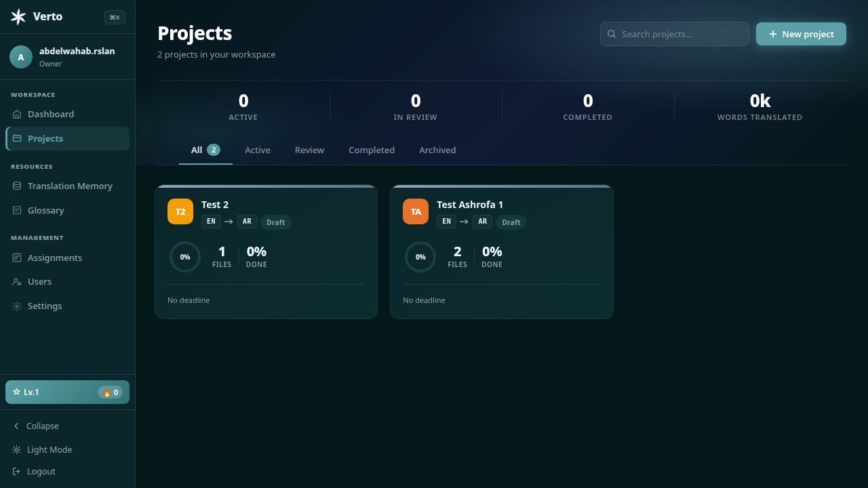
Task: Switch to the Active tab
Action: point(258,150)
